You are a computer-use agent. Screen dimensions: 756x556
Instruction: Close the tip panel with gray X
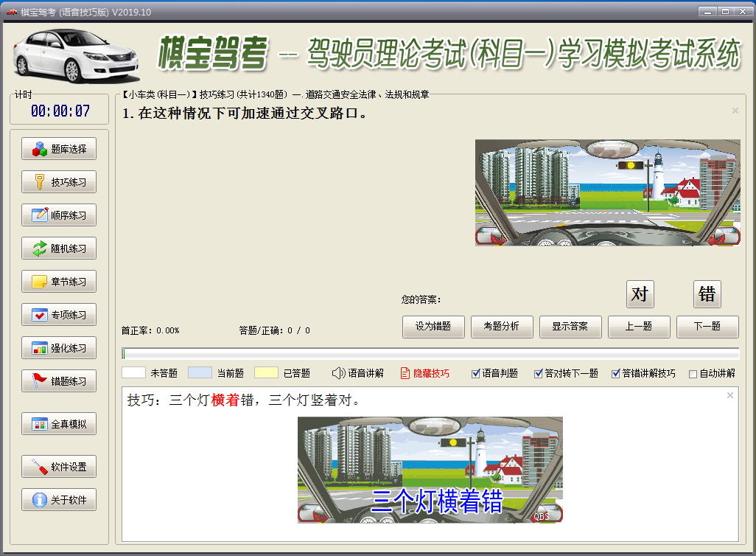[730, 395]
